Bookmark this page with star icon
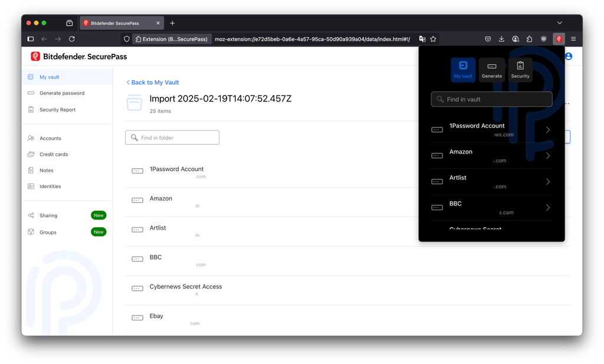604x364 pixels. click(433, 39)
